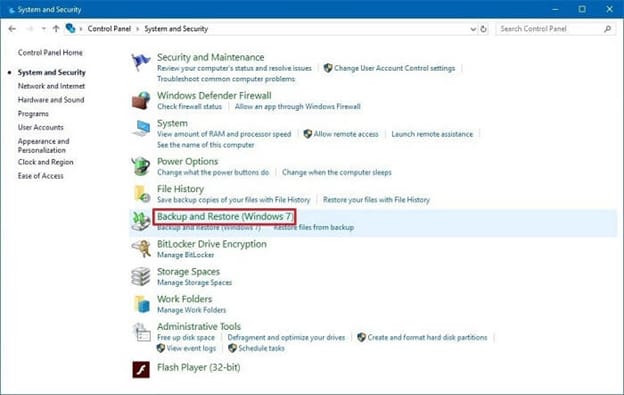Screen dimensions: 624x395
Task: Click Defragment and optimize your drives
Action: (287, 337)
